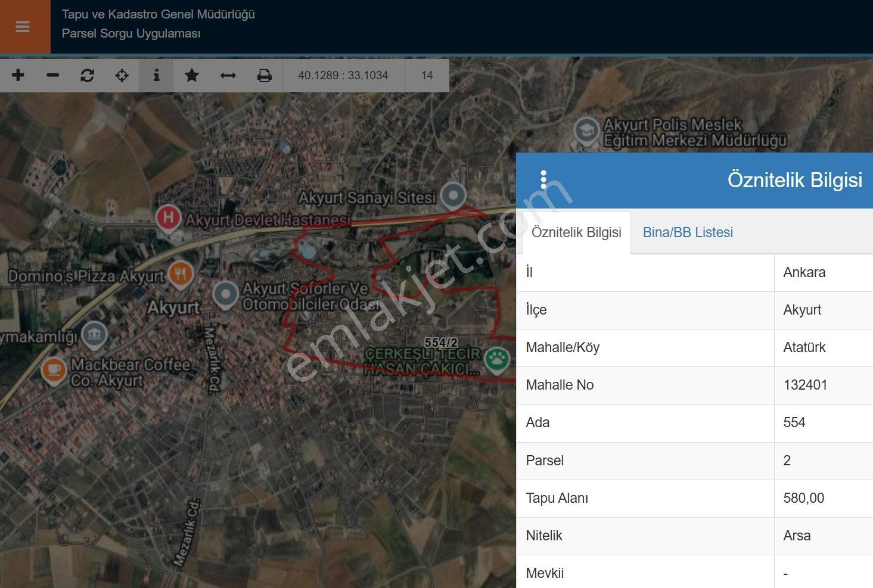Screen dimensions: 873x588
Task: Select the distance measure arrow tool
Action: tap(228, 75)
